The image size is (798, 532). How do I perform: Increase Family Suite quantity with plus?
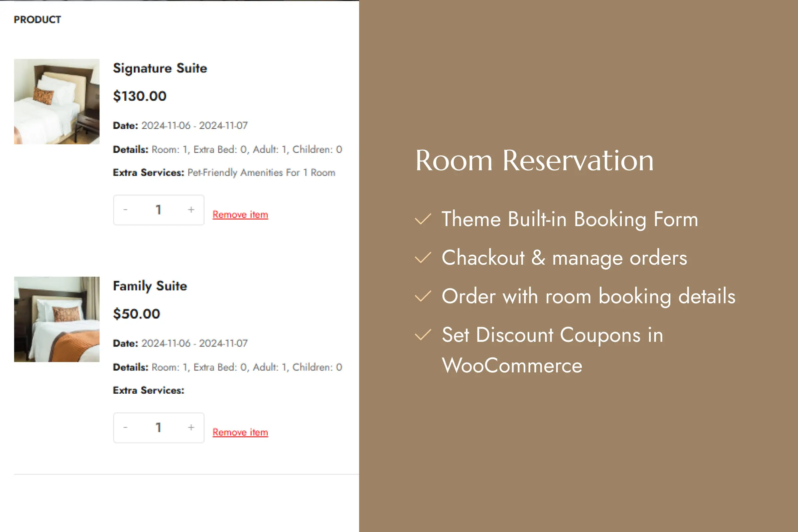[x=191, y=428]
